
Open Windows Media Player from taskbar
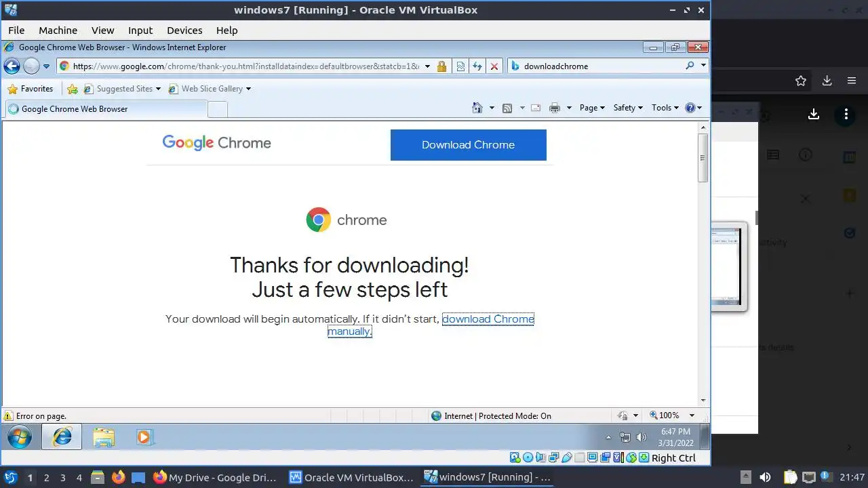pyautogui.click(x=144, y=437)
